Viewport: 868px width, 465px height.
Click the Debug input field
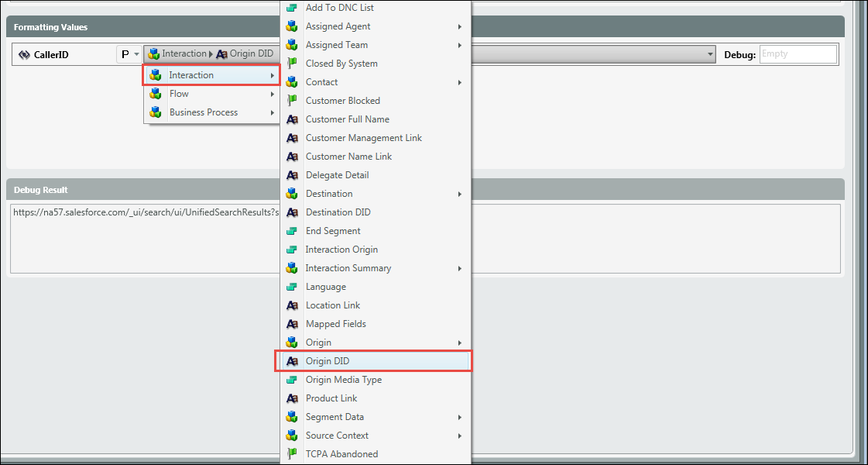click(798, 54)
